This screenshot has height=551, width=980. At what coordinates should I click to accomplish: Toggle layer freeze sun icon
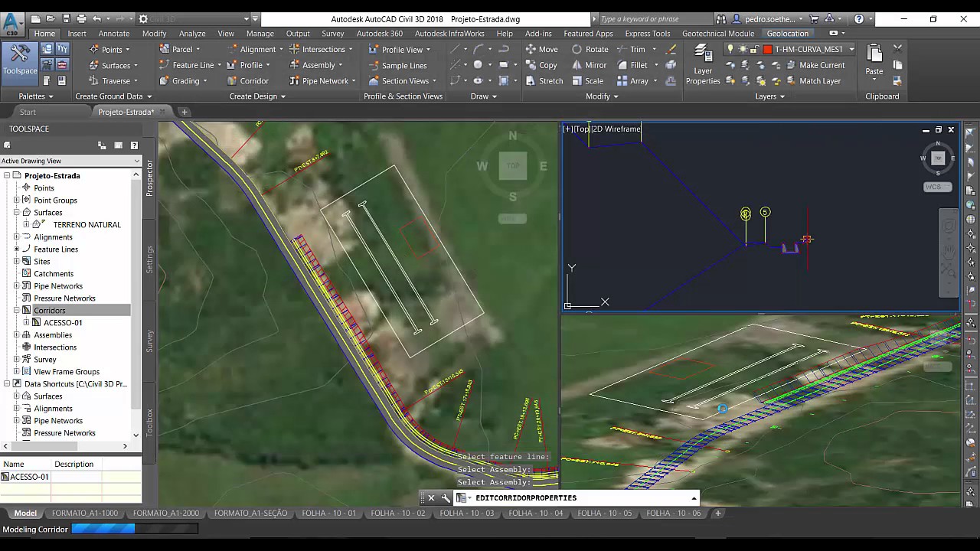743,49
